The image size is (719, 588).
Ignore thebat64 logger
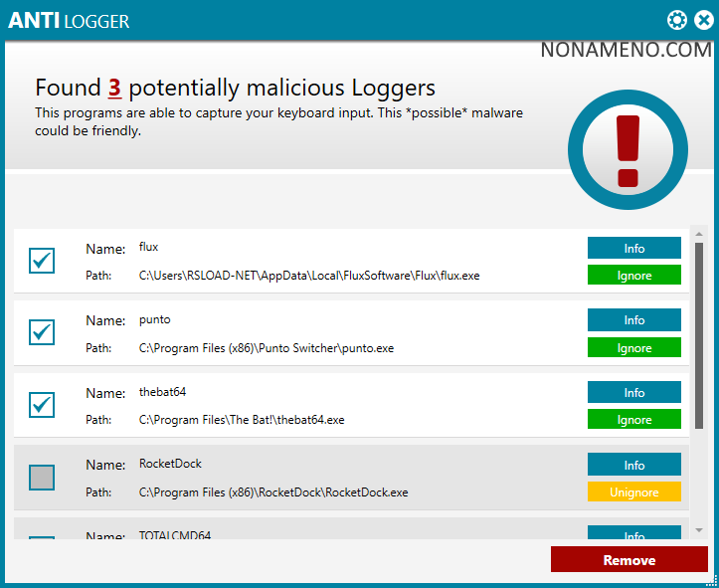pos(633,420)
